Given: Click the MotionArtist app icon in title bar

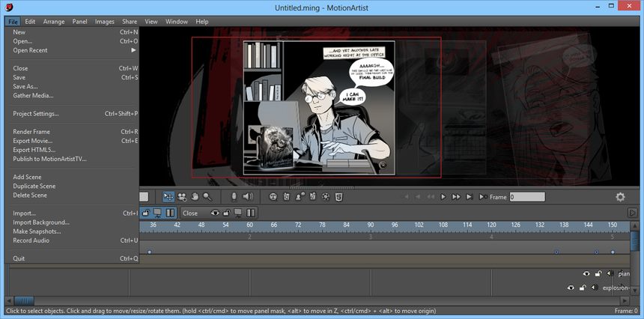Looking at the screenshot, I should pyautogui.click(x=9, y=7).
